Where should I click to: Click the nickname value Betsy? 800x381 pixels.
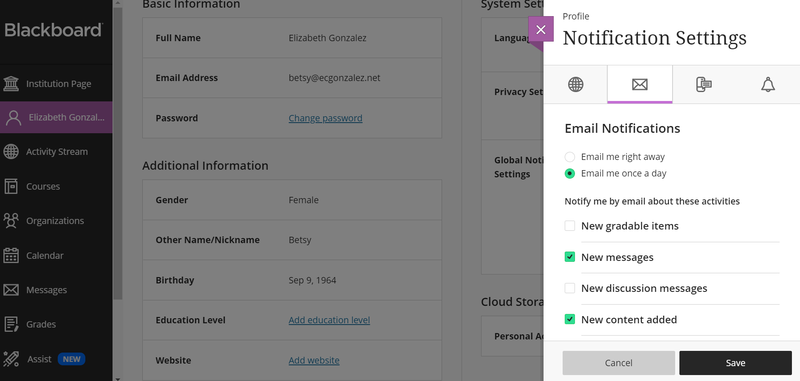(x=299, y=240)
